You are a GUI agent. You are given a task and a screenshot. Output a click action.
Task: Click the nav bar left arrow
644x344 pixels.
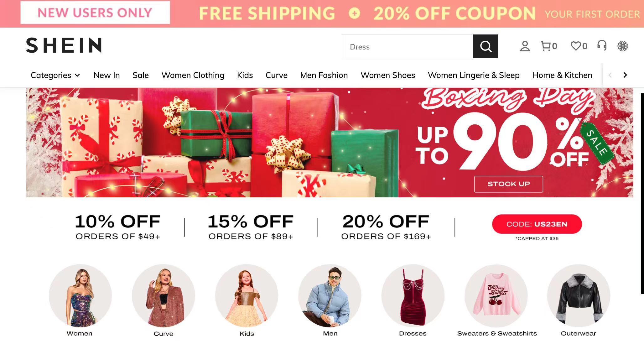610,75
